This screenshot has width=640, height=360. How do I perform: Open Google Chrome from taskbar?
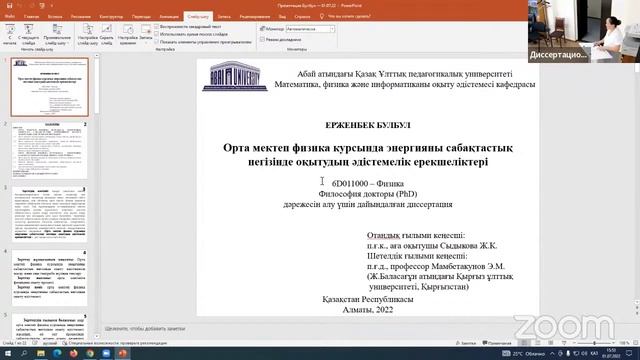90,353
